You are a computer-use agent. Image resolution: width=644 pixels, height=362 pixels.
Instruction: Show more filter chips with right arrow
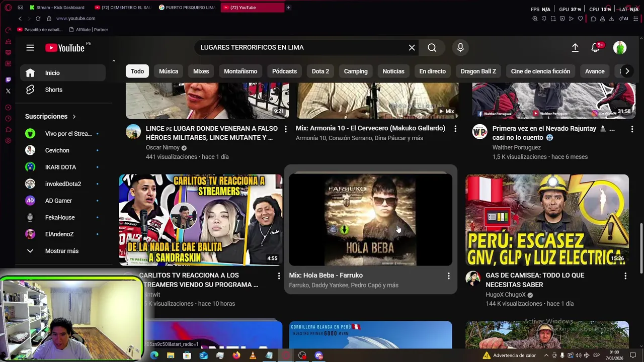[627, 71]
